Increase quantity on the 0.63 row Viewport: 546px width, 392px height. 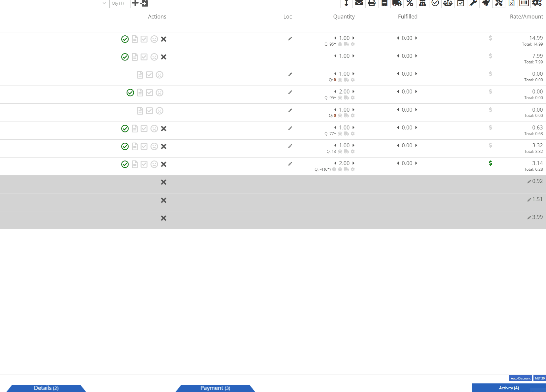coord(353,127)
